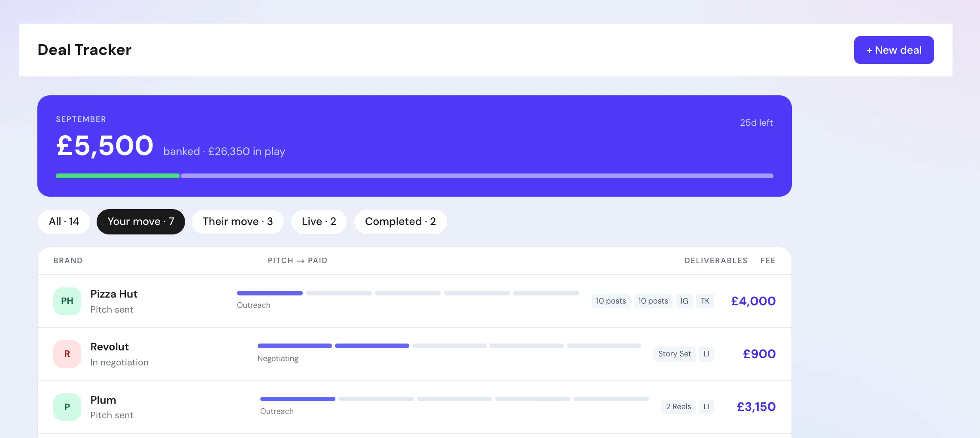Click the Deal Tracker title
Viewport: 980px width, 438px height.
tap(85, 50)
